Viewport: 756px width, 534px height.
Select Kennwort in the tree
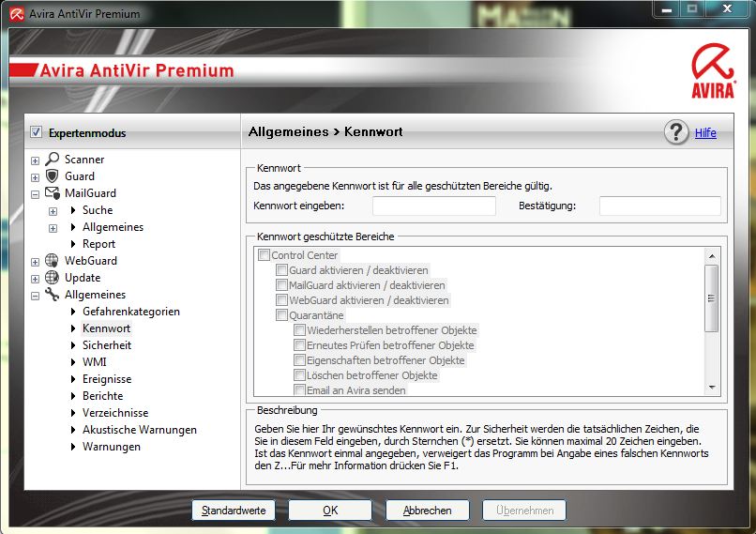[x=106, y=328]
